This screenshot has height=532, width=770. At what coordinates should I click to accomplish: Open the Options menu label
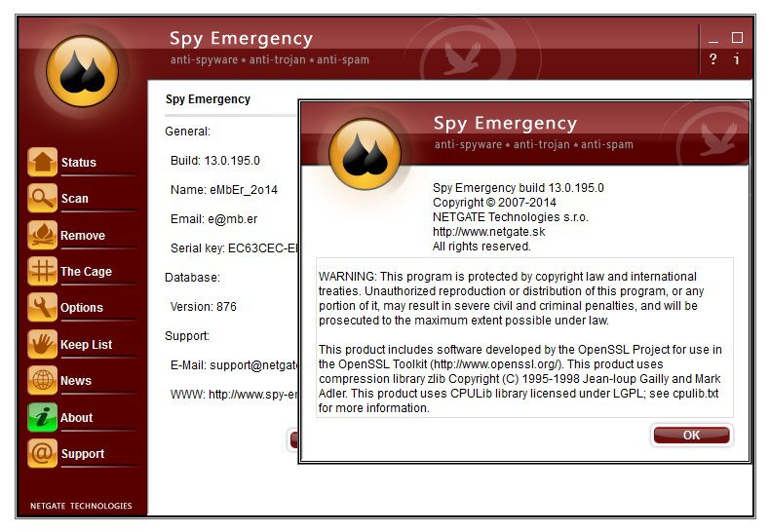point(82,308)
